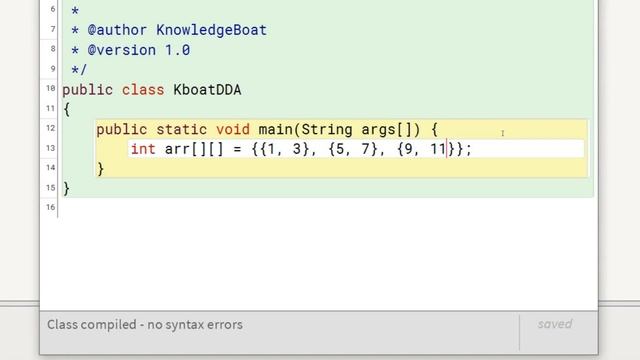
Task: Click the 'int' keyword on line 13
Action: (143, 149)
